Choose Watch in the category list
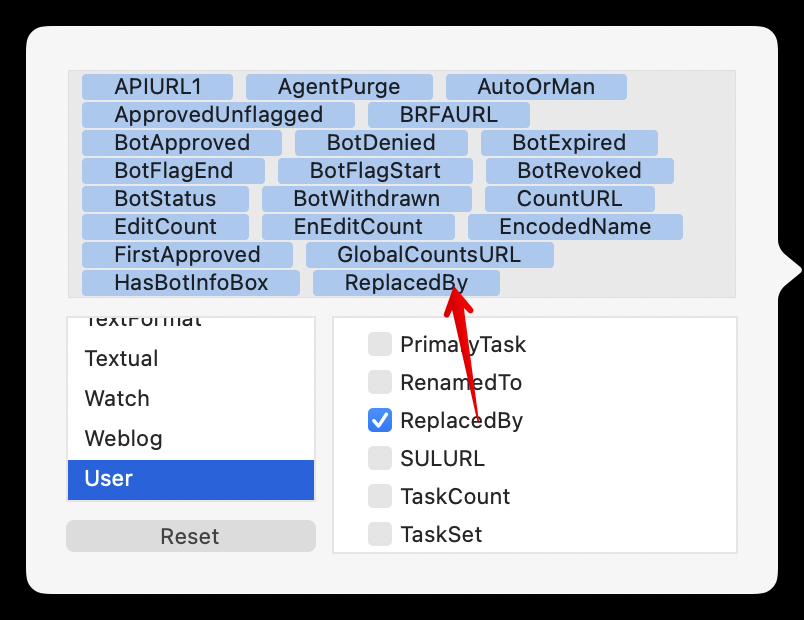 pyautogui.click(x=191, y=398)
